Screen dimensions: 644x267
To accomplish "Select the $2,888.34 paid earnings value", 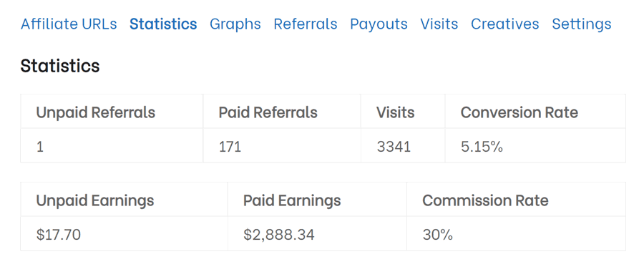I will 279,235.
